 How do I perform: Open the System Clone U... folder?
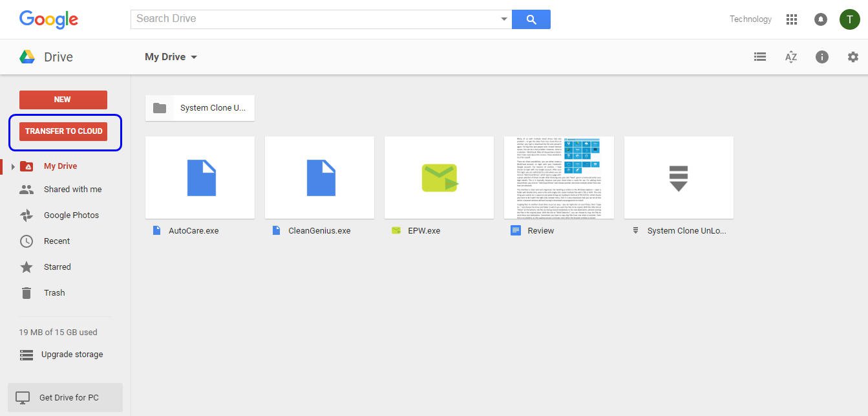coord(200,108)
